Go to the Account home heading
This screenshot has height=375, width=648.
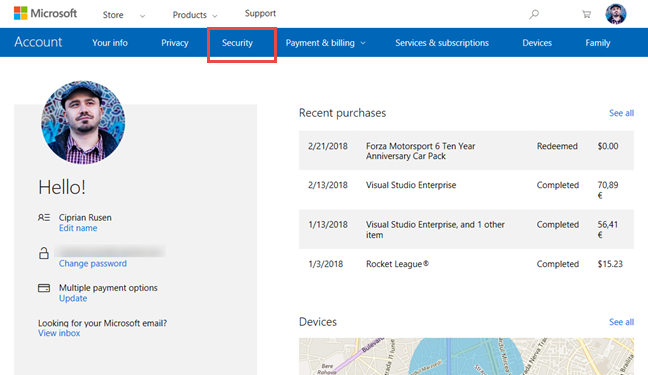(38, 42)
